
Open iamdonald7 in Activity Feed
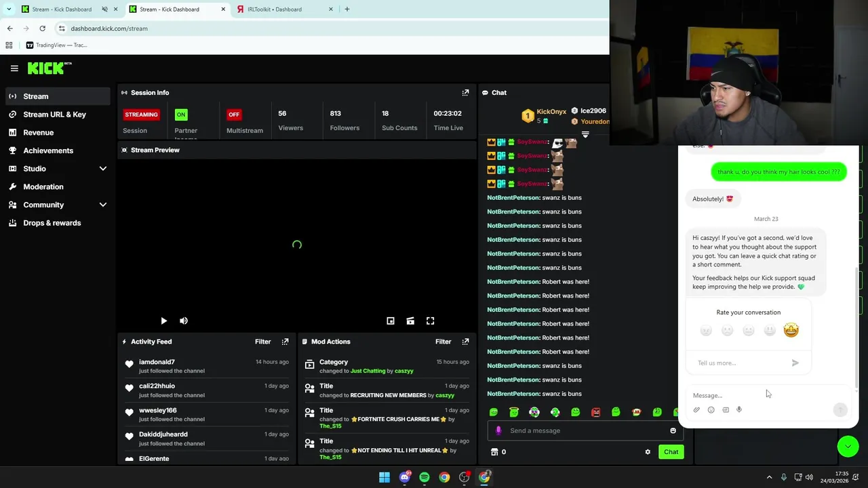click(157, 362)
